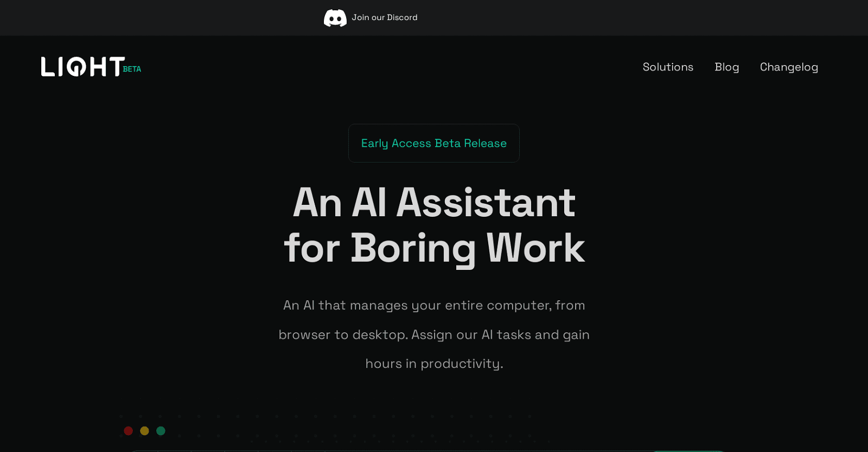Image resolution: width=868 pixels, height=452 pixels.
Task: Click the green button at bottom right edge
Action: [x=688, y=449]
